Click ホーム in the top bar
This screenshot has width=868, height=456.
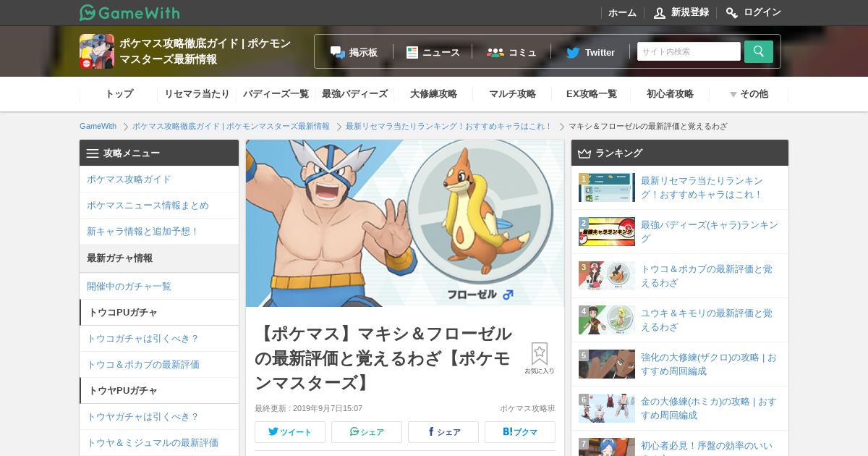622,12
